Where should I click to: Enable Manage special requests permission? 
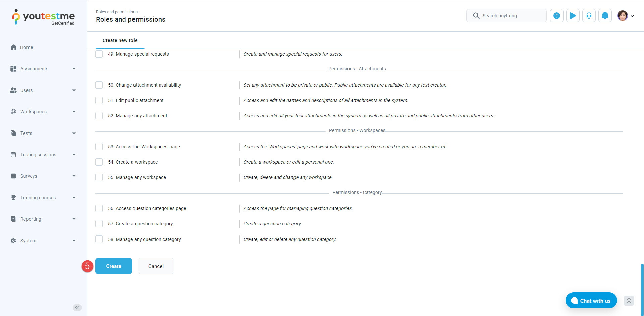pos(99,54)
